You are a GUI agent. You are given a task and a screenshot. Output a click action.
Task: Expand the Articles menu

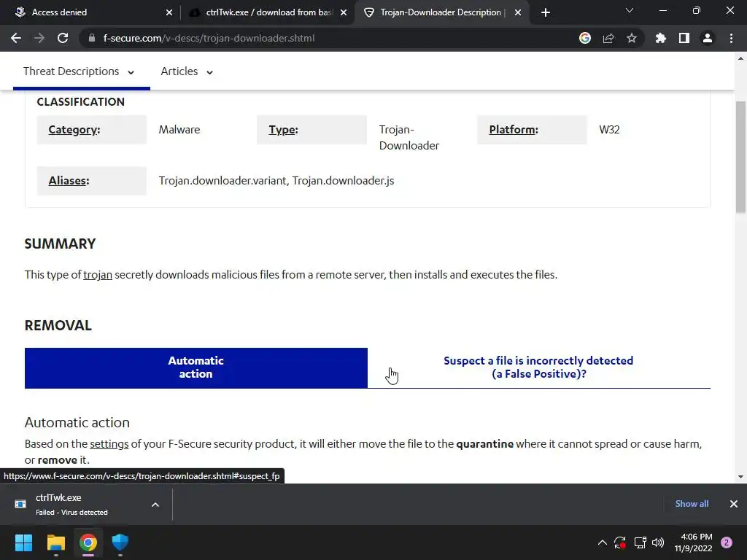click(x=187, y=71)
